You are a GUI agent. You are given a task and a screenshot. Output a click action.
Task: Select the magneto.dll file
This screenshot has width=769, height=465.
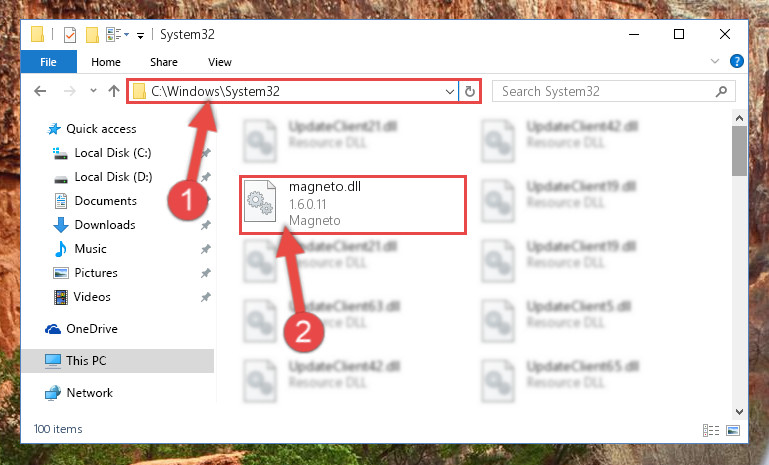[x=352, y=204]
